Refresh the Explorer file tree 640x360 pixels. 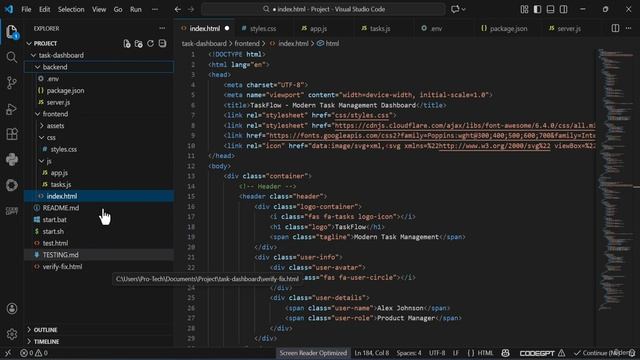[x=151, y=44]
